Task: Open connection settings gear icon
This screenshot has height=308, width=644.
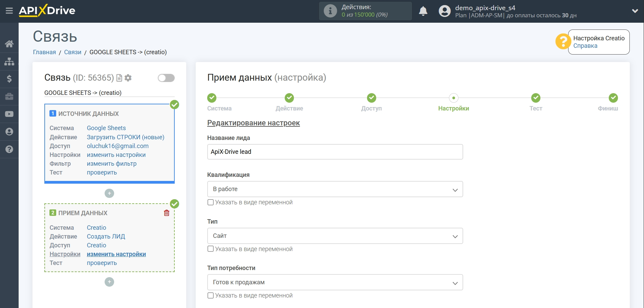Action: point(128,78)
